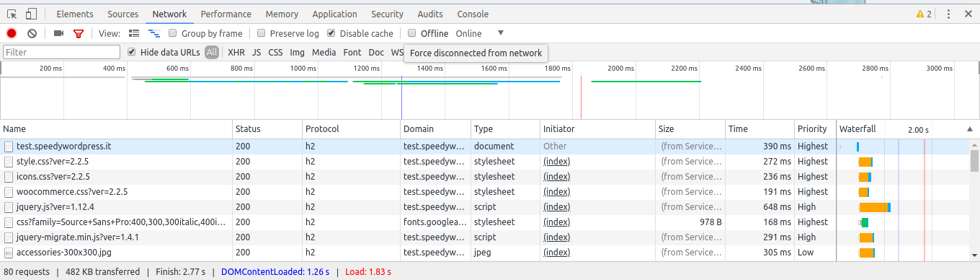This screenshot has width=980, height=280.
Task: Filter requests by XHR type
Action: tap(236, 52)
